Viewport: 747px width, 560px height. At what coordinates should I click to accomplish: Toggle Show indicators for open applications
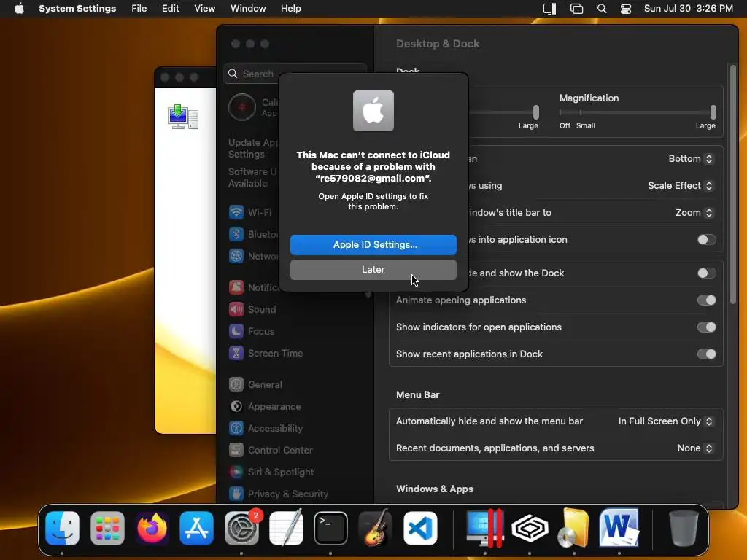pos(706,327)
